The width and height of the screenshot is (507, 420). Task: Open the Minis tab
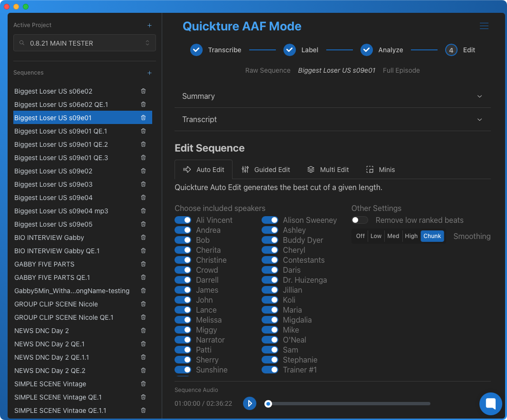pos(380,170)
